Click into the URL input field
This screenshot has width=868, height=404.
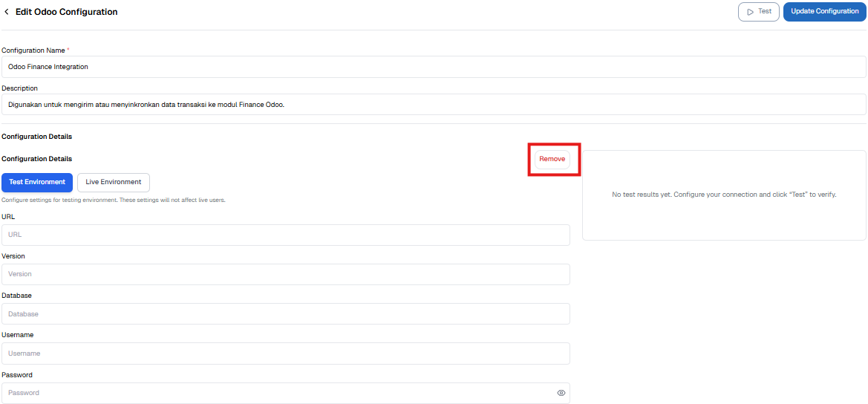pyautogui.click(x=286, y=235)
